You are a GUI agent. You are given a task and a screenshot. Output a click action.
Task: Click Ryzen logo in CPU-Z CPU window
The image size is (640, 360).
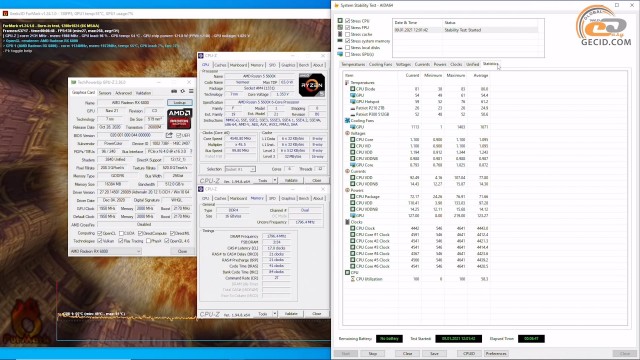coord(312,85)
